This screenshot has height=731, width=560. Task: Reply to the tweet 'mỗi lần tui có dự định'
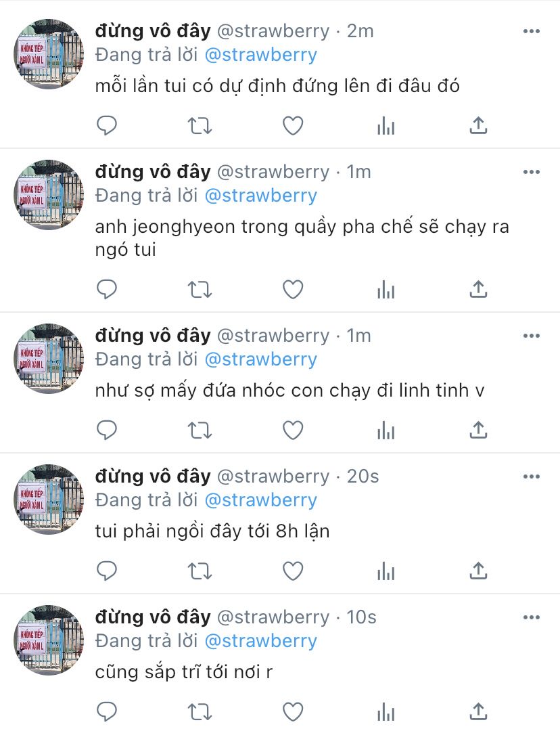107,125
